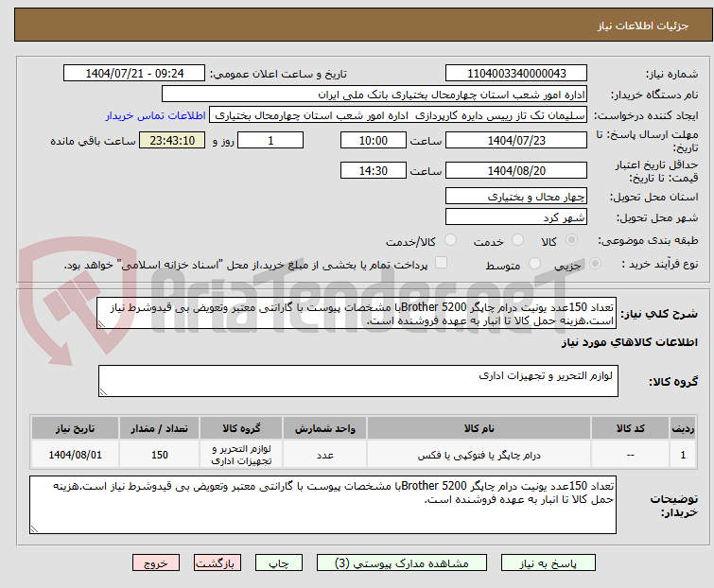This screenshot has width=714, height=588.
Task: Click the row number cell 1
Action: pyautogui.click(x=683, y=455)
